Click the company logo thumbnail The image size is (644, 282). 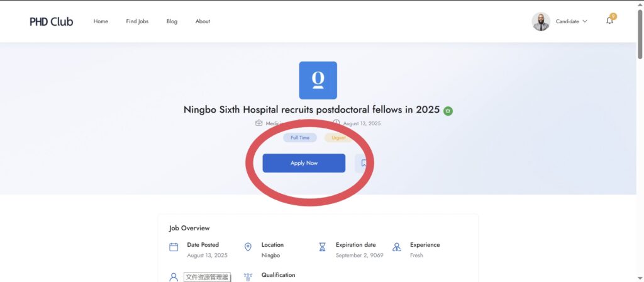tap(318, 80)
